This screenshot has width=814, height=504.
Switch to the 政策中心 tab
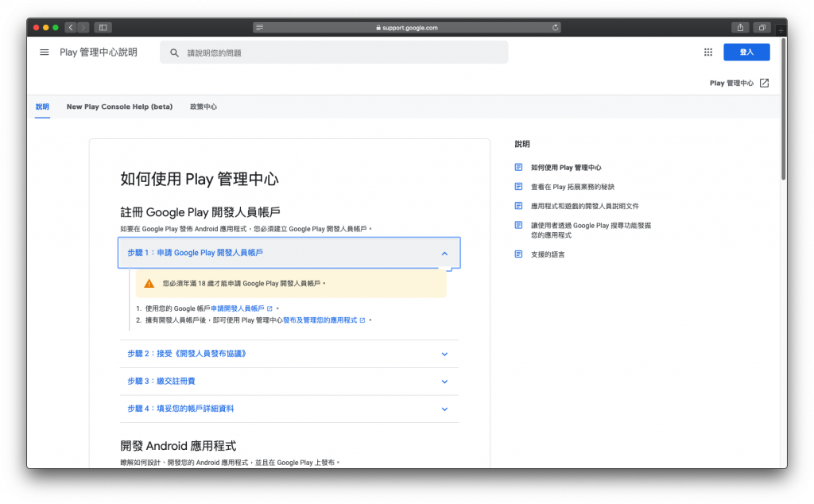coord(203,107)
